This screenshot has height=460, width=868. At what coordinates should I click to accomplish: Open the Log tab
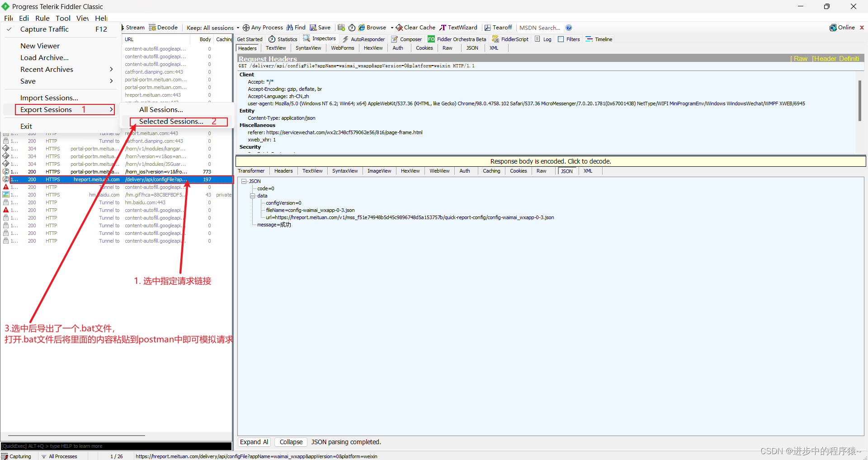click(543, 39)
